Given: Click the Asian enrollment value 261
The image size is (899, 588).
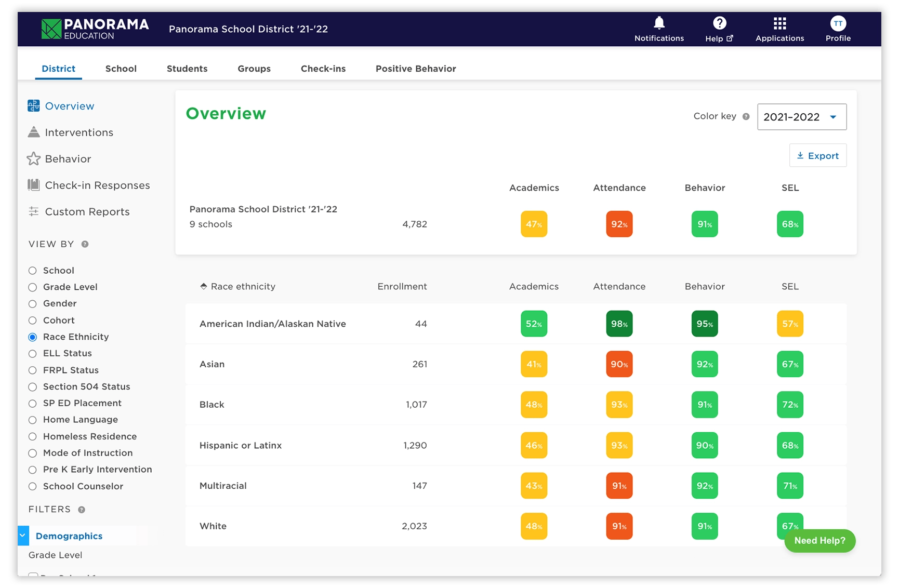Looking at the screenshot, I should point(420,364).
